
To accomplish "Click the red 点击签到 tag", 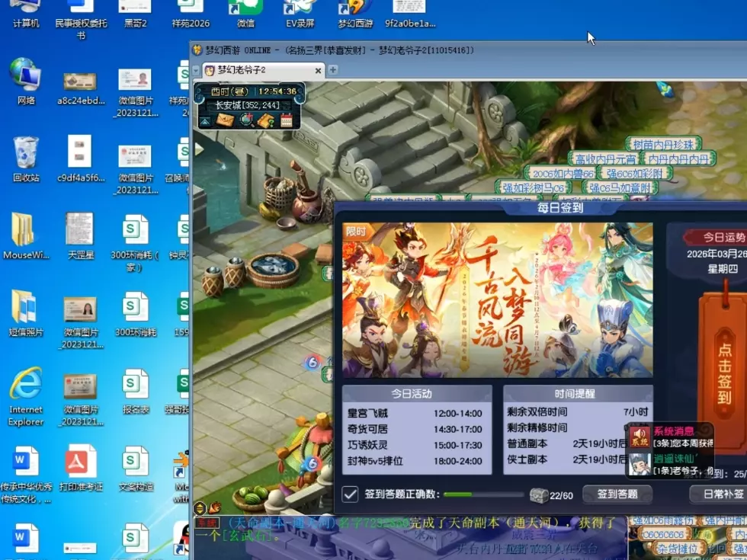I will 724,372.
